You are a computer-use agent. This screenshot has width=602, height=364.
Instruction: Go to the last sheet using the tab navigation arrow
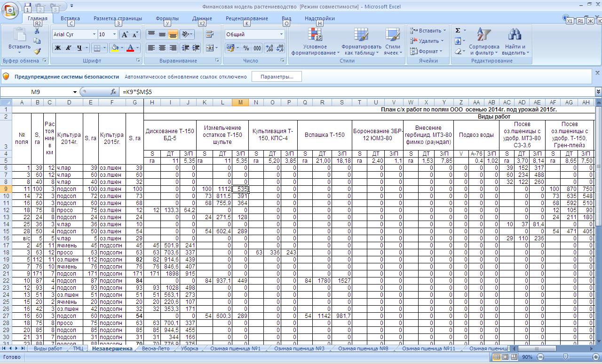[x=23, y=348]
